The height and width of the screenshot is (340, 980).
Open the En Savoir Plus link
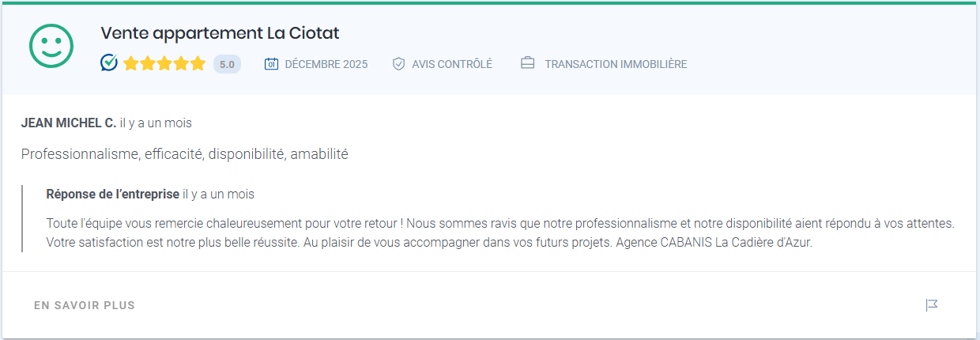click(85, 305)
